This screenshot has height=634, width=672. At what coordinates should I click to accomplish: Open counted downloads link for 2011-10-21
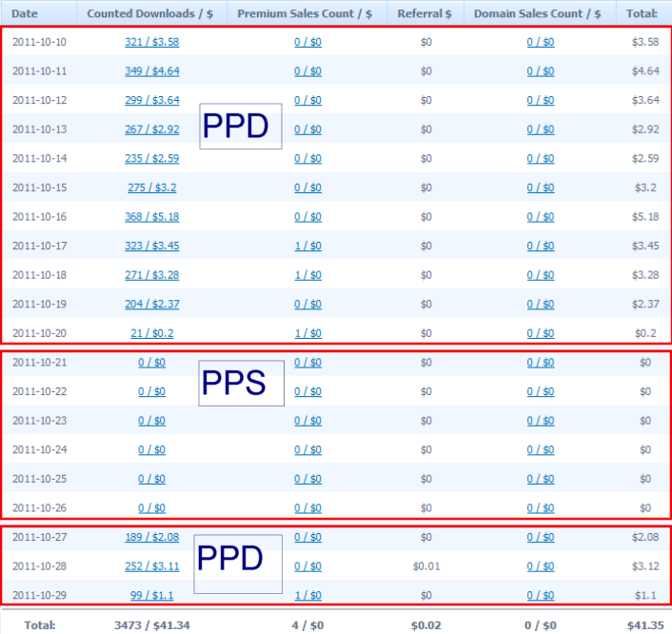(x=151, y=363)
